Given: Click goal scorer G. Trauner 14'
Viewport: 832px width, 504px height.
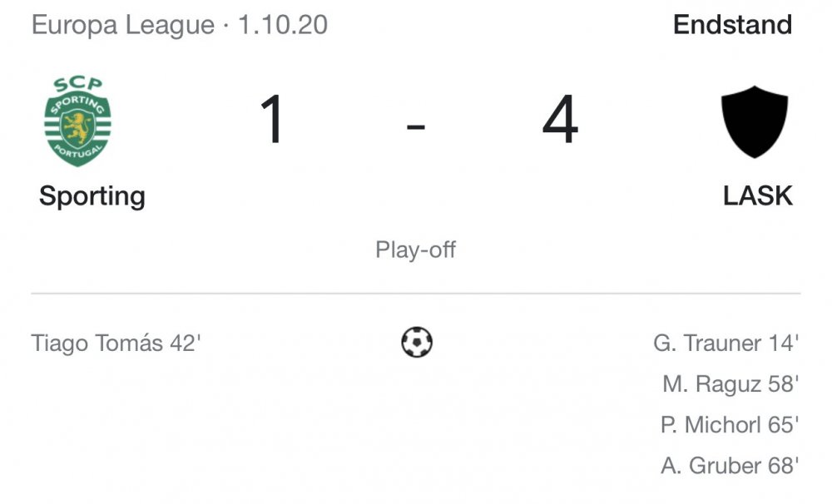Looking at the screenshot, I should (726, 343).
